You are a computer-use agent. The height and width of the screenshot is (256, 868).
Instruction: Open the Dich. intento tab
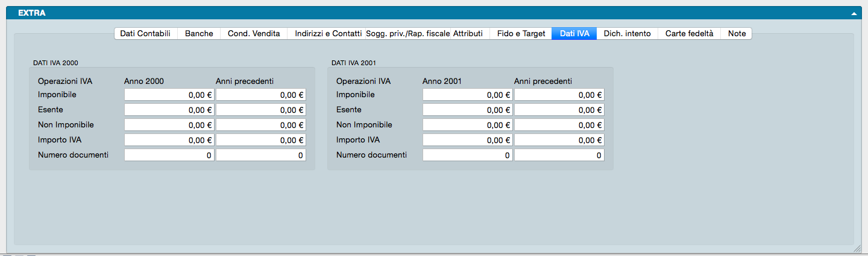coord(627,34)
